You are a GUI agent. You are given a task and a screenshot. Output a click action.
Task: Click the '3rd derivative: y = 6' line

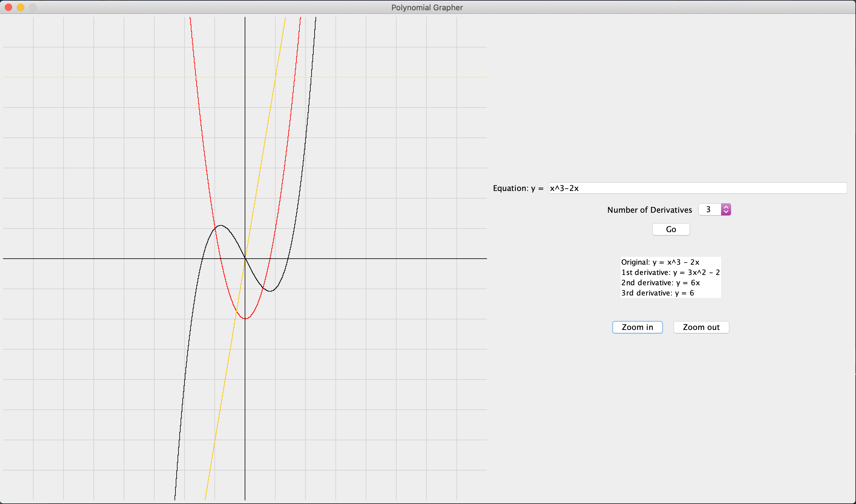pos(657,293)
